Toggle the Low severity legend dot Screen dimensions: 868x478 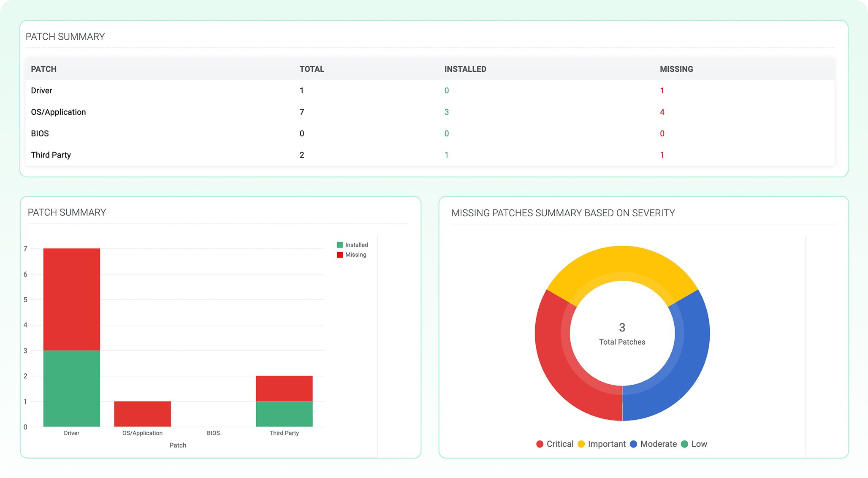click(684, 444)
